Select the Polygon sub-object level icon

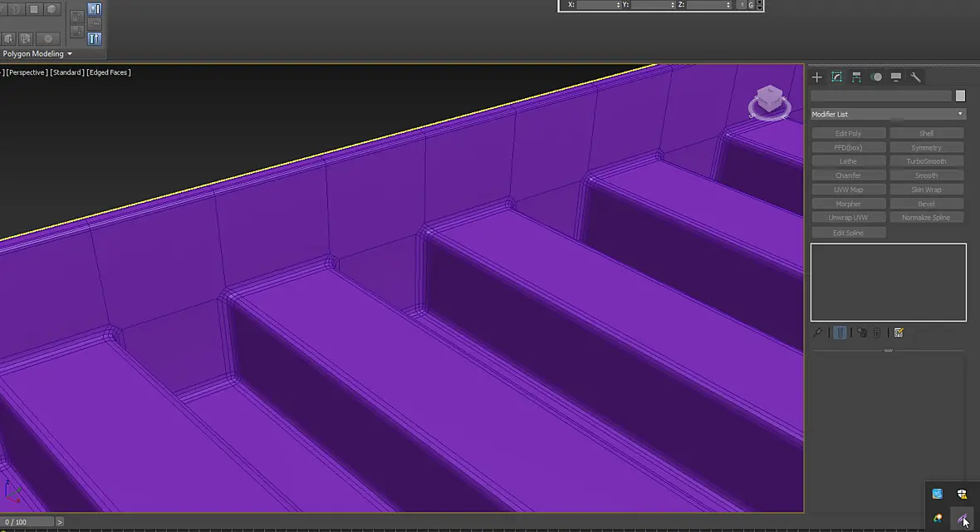coord(34,9)
